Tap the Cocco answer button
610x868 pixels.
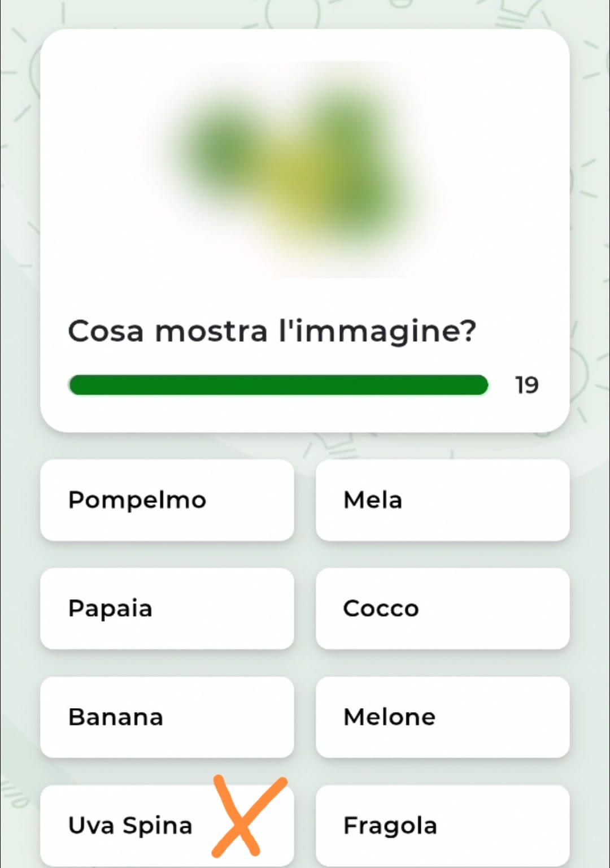[x=442, y=609]
